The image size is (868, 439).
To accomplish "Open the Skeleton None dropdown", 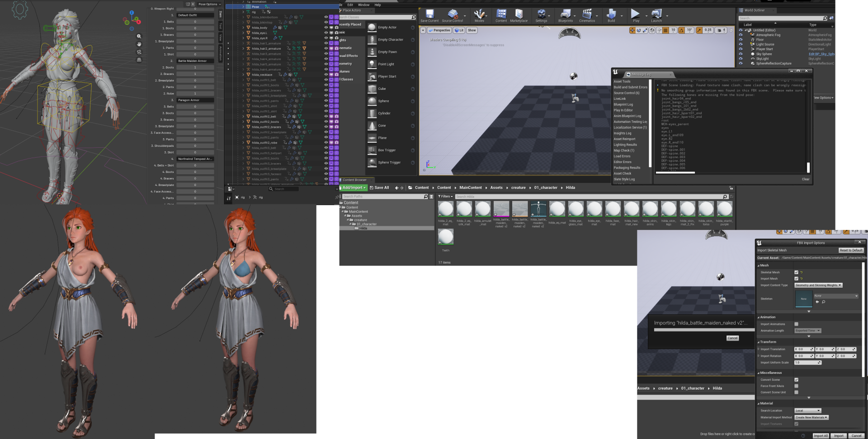I will 836,296.
